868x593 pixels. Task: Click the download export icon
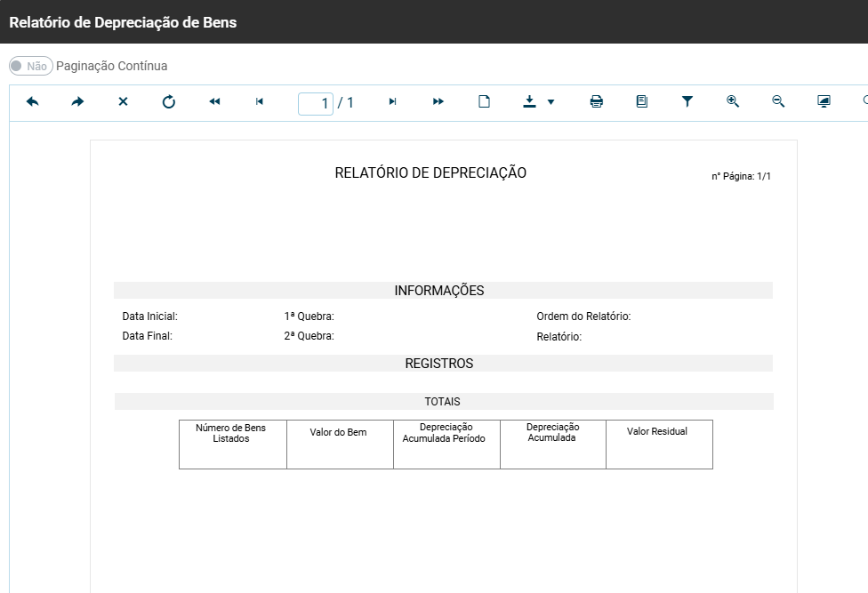click(530, 102)
